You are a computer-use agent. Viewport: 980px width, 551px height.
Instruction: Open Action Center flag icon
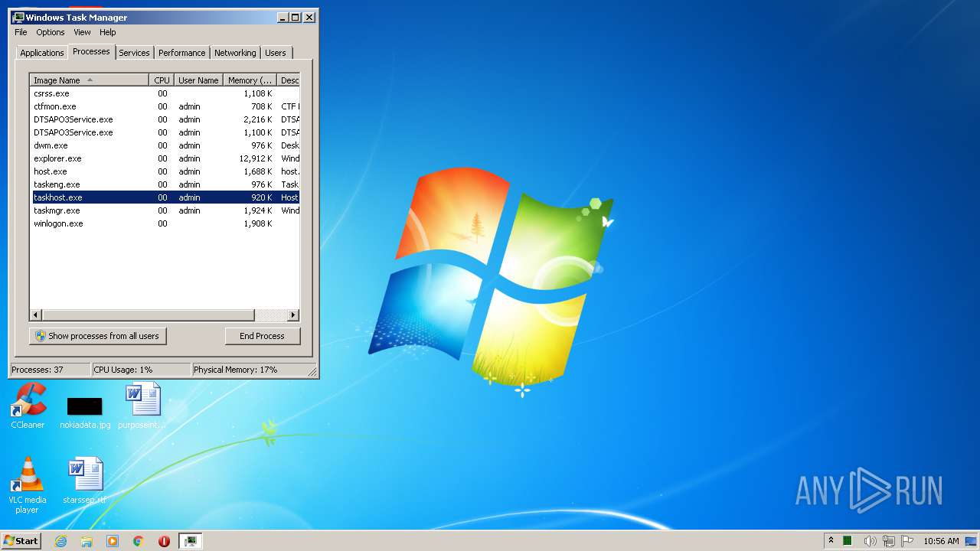coord(907,541)
